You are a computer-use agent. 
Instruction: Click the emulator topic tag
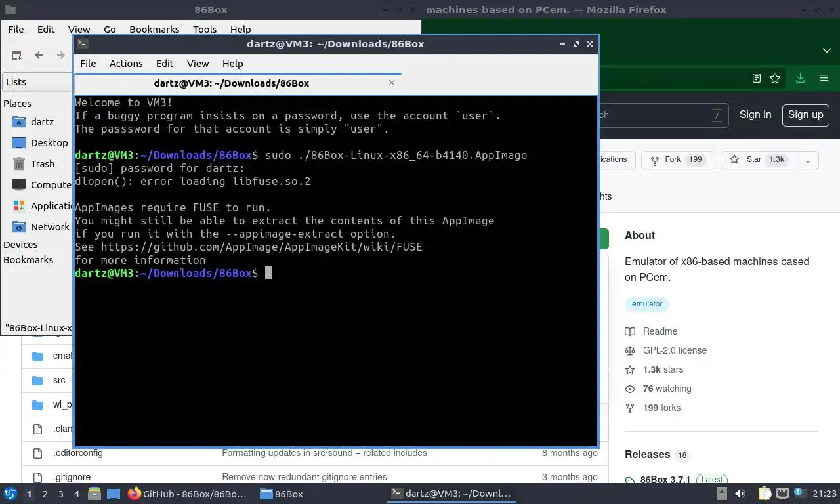pos(647,304)
